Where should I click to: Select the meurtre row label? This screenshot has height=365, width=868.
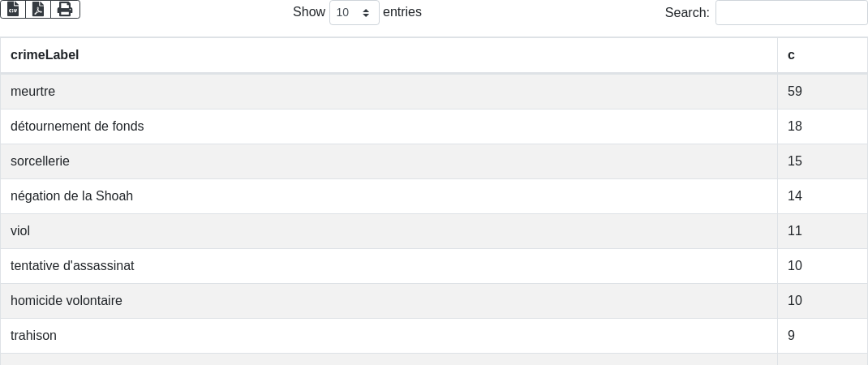point(32,92)
